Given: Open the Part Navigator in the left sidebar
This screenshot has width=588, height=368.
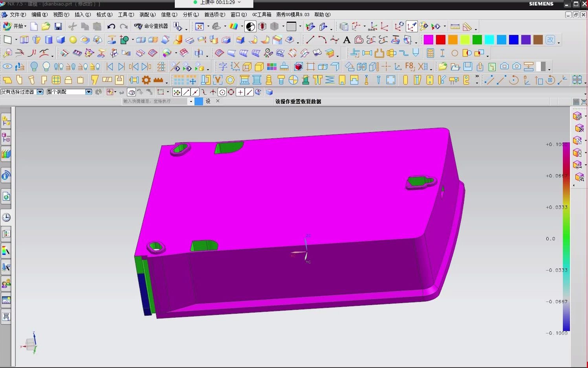Looking at the screenshot, I should click(x=6, y=138).
